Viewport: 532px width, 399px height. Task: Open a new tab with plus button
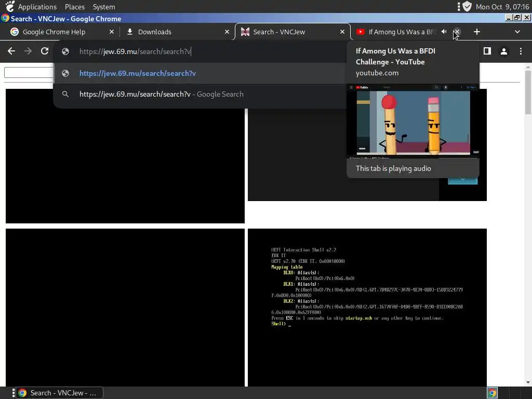coord(477,32)
